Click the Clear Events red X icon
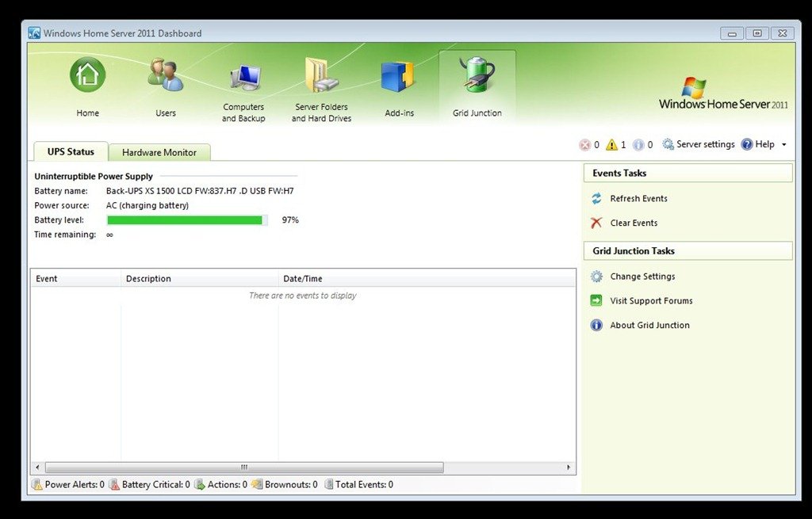The image size is (812, 519). click(596, 223)
